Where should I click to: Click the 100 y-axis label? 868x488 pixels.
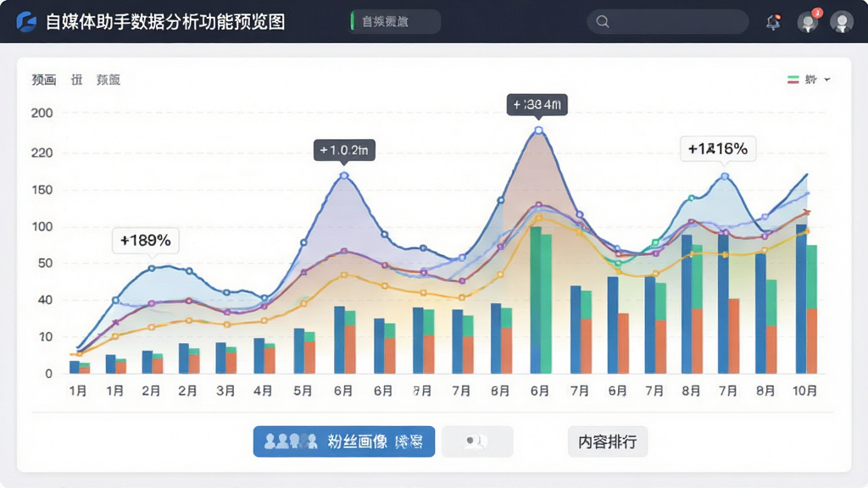42,226
